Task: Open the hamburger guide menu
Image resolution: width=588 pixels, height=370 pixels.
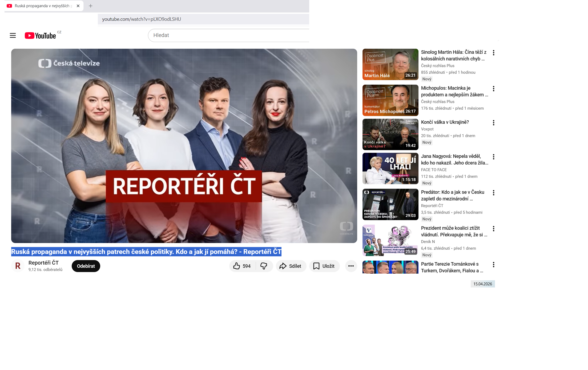Action: (x=13, y=35)
